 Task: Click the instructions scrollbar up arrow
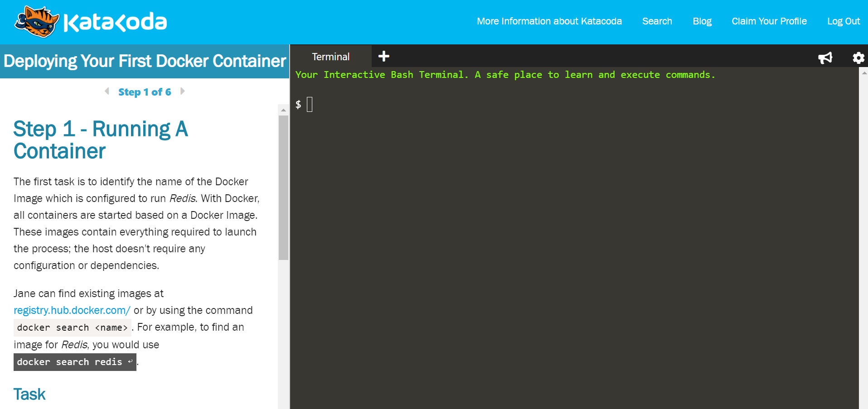tap(283, 110)
